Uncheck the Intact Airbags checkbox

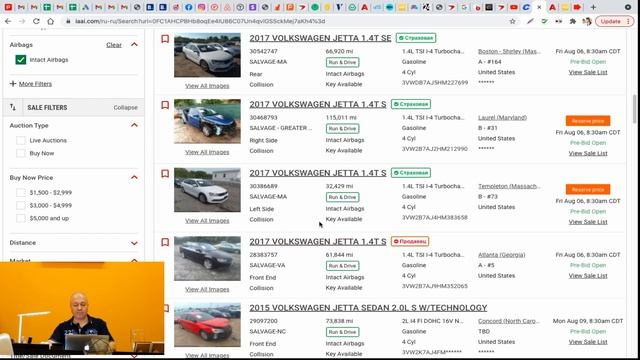coord(20,60)
